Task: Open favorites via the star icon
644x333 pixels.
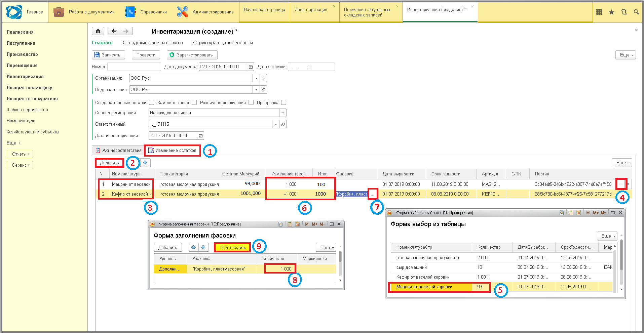Action: [611, 12]
